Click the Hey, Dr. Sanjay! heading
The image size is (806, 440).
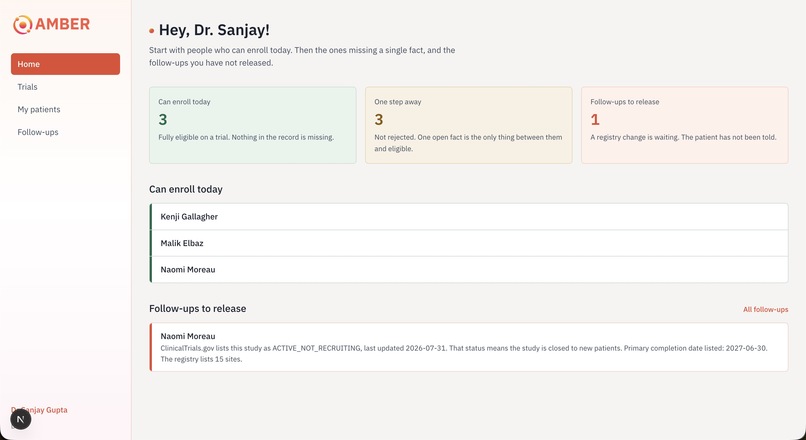214,30
